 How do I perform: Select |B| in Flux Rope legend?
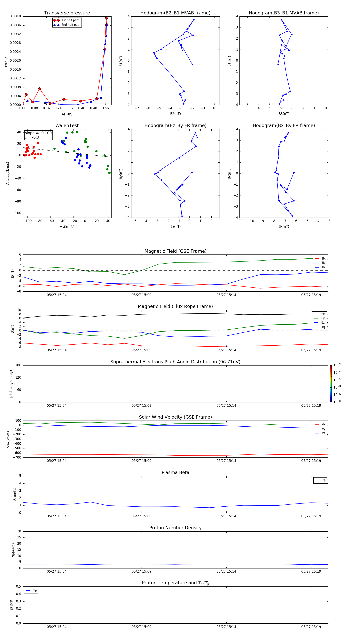pos(320,327)
